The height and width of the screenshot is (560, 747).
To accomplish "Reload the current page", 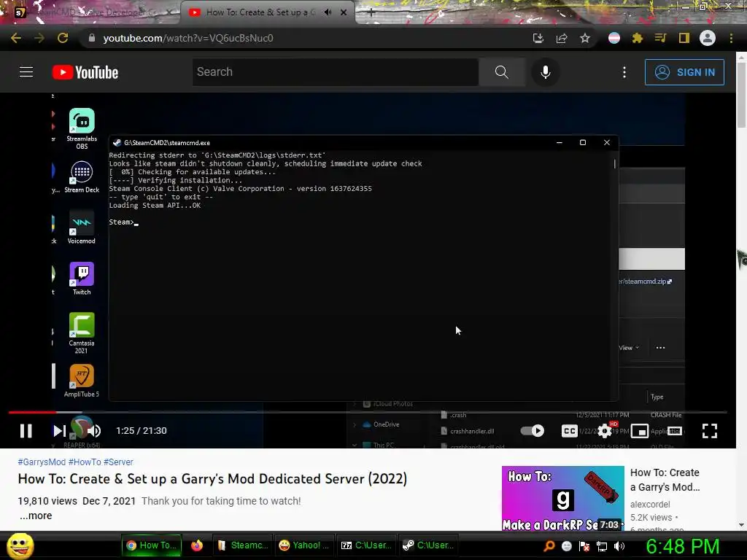I will (x=63, y=38).
